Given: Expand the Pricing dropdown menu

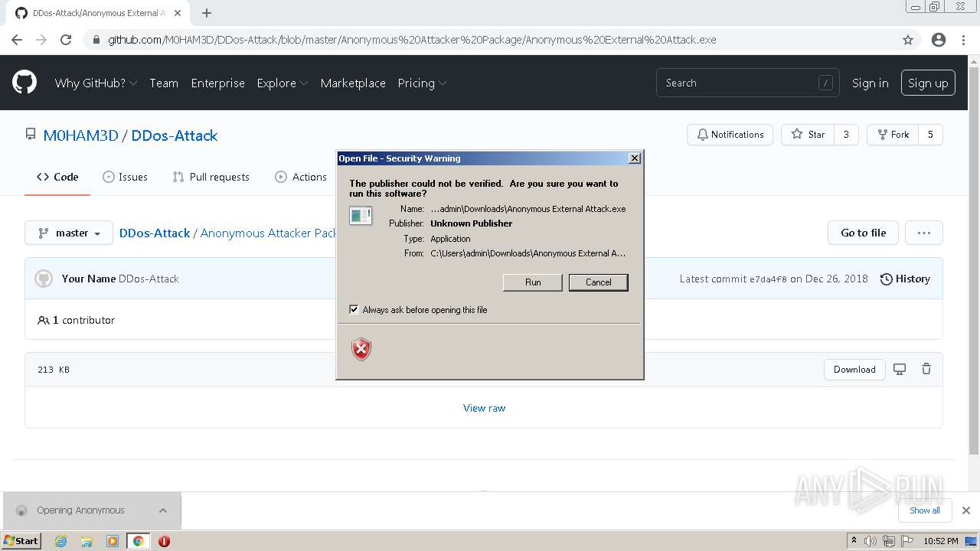Looking at the screenshot, I should [422, 83].
